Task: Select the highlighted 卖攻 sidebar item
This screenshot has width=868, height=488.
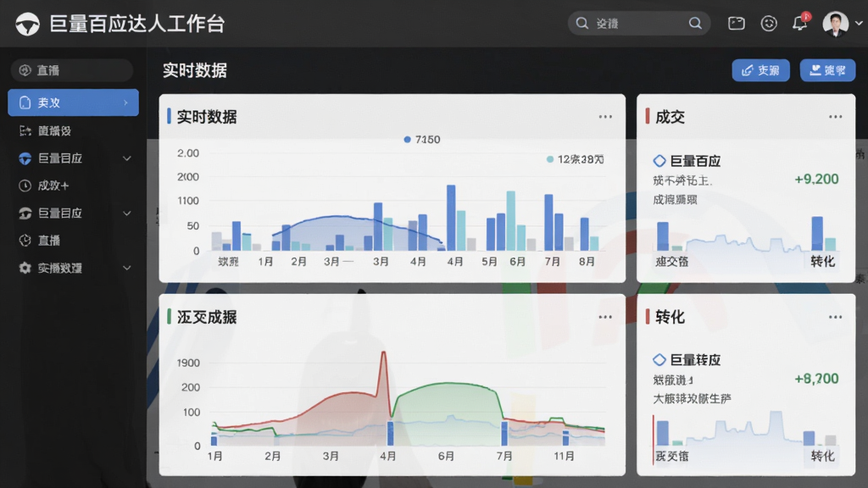Action: (73, 103)
